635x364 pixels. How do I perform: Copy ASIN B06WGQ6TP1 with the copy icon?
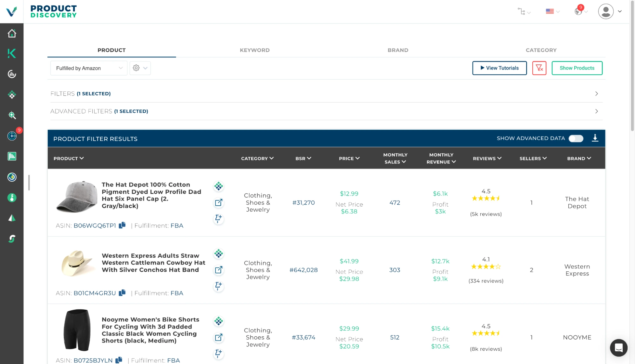point(122,225)
